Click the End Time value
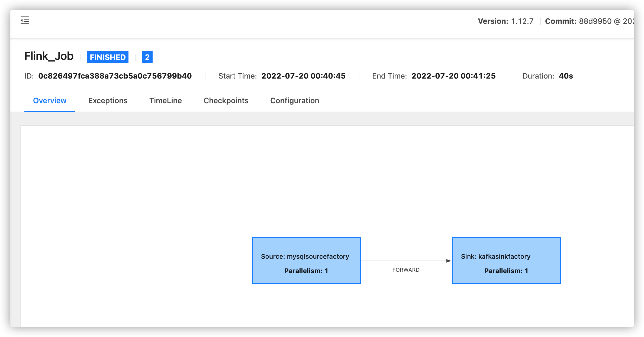Image resolution: width=644 pixels, height=337 pixels. (453, 76)
